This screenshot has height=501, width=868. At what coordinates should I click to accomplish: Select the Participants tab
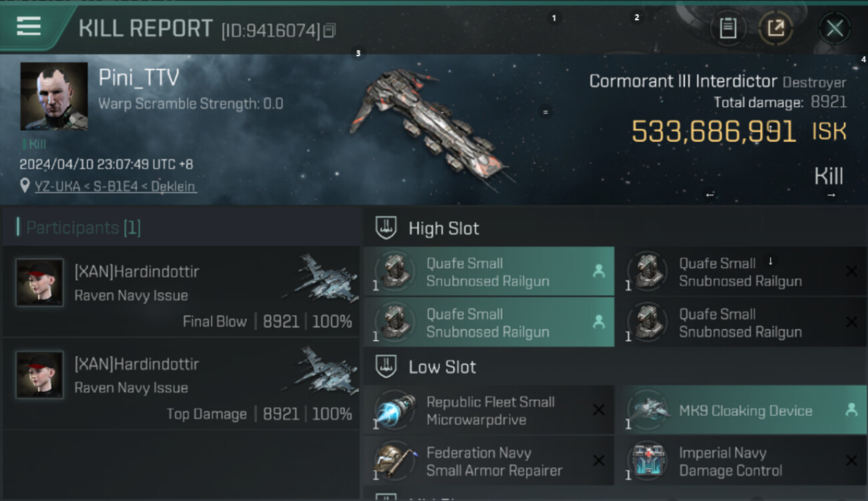(x=83, y=228)
